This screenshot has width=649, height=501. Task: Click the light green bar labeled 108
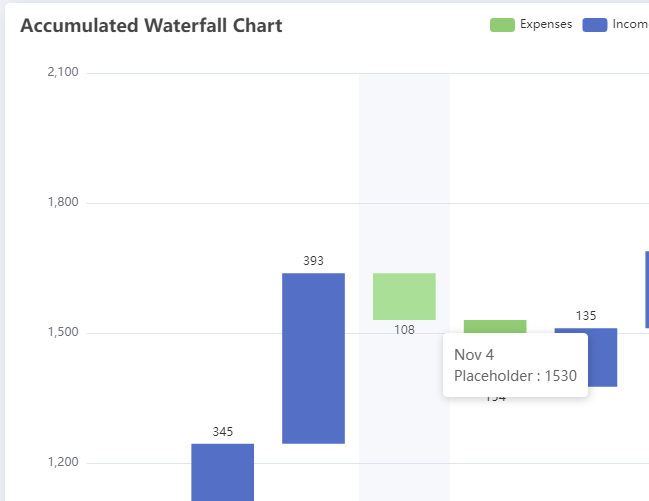click(x=404, y=296)
